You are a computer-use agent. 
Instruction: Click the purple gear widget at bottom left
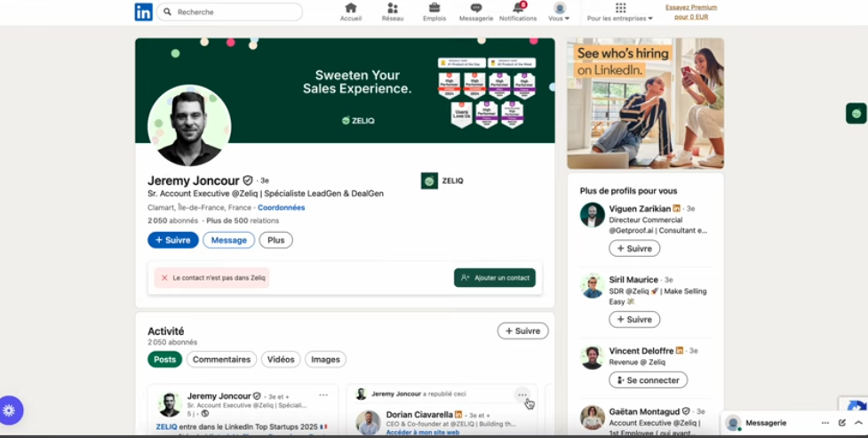pos(9,410)
